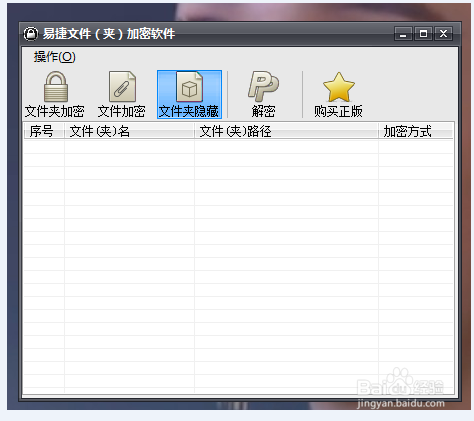Open the 操作(O) menu
The image size is (474, 421).
pyautogui.click(x=55, y=57)
